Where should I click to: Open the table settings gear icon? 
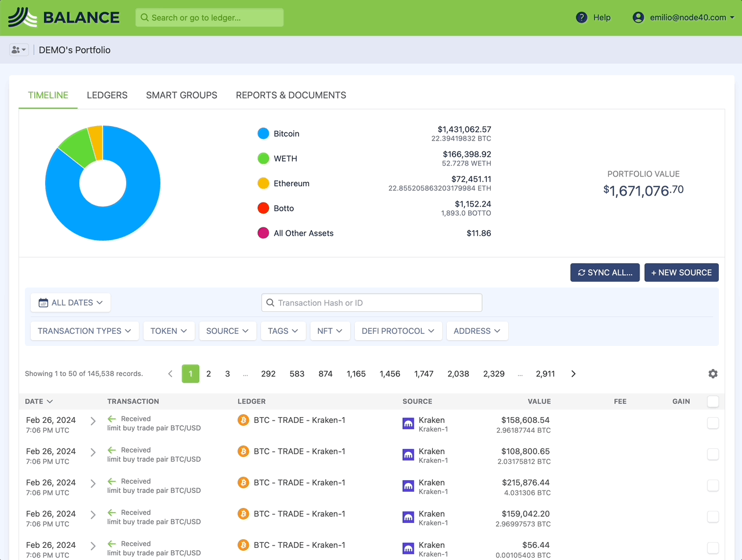[713, 374]
